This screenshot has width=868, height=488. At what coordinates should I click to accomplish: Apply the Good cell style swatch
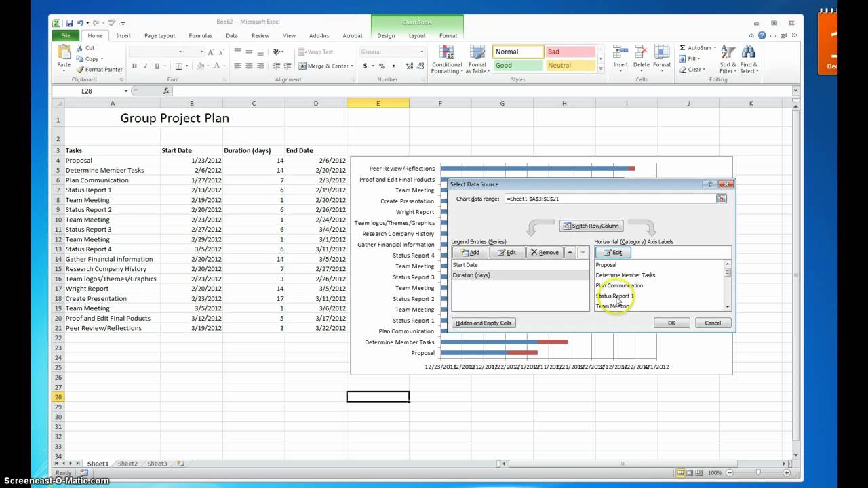pyautogui.click(x=517, y=66)
